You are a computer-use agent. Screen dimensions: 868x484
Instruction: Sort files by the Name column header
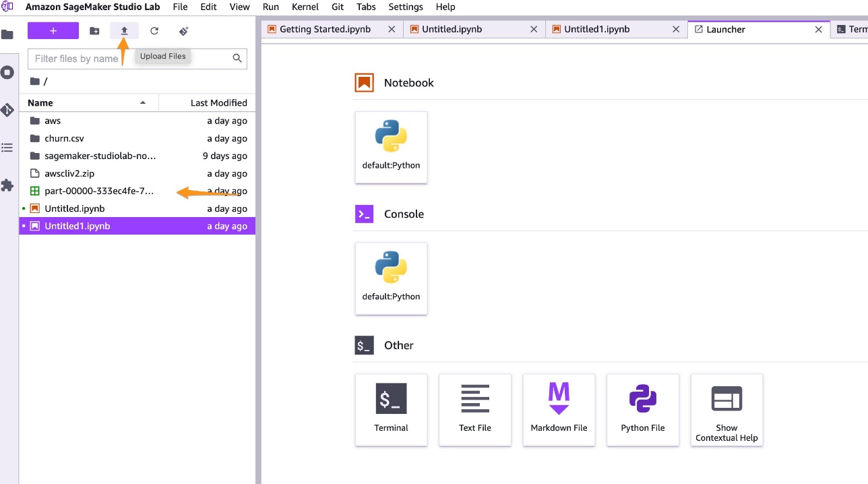tap(89, 102)
